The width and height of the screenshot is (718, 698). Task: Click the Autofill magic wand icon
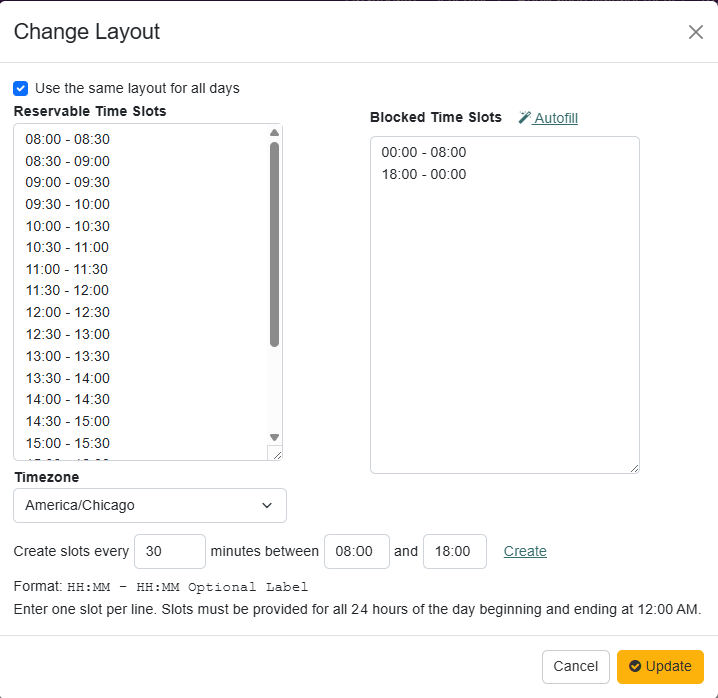pos(524,118)
